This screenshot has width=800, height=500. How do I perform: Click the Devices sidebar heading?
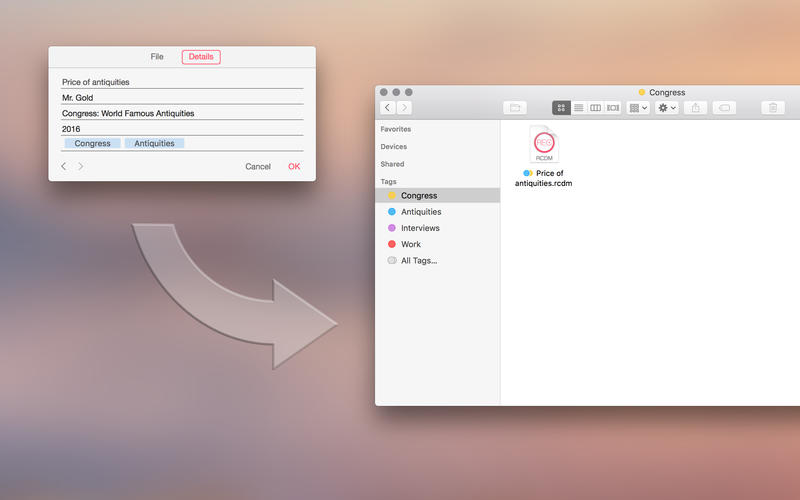tap(393, 146)
